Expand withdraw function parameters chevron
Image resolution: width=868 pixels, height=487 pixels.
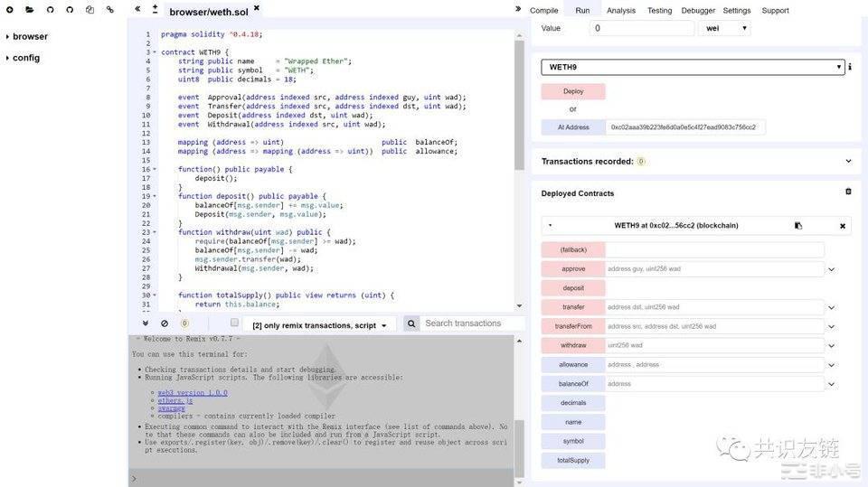pyautogui.click(x=831, y=346)
